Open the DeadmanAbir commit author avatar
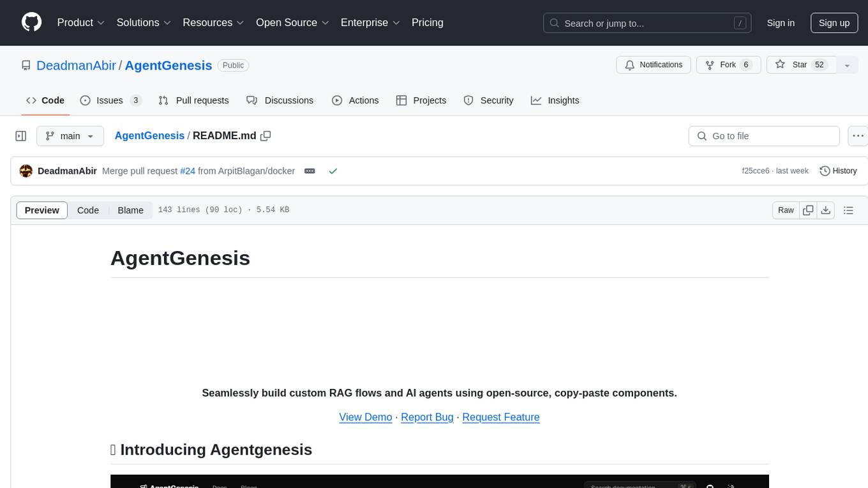868x488 pixels. [26, 171]
